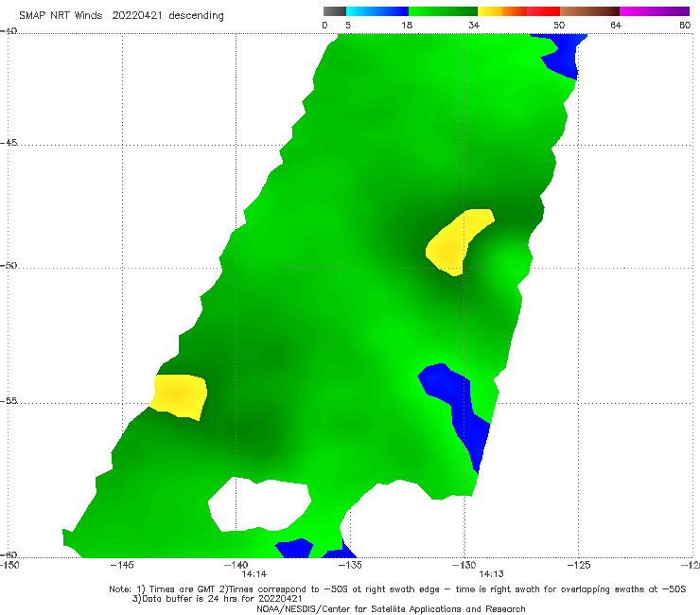Click the longitude axis label '-135'
The width and height of the screenshot is (700, 615).
350,565
